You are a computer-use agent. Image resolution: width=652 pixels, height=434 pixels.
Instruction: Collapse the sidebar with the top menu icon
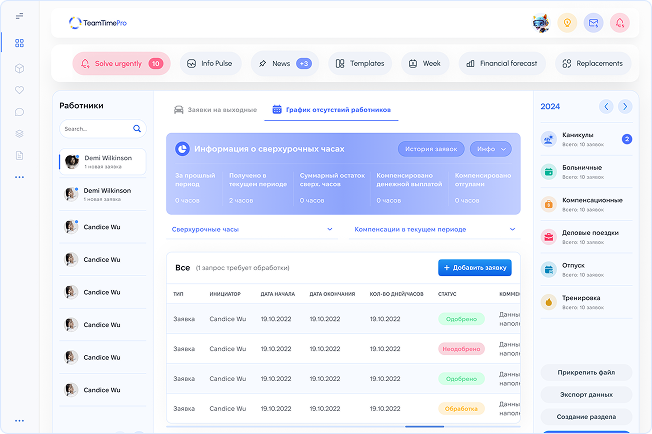click(19, 16)
